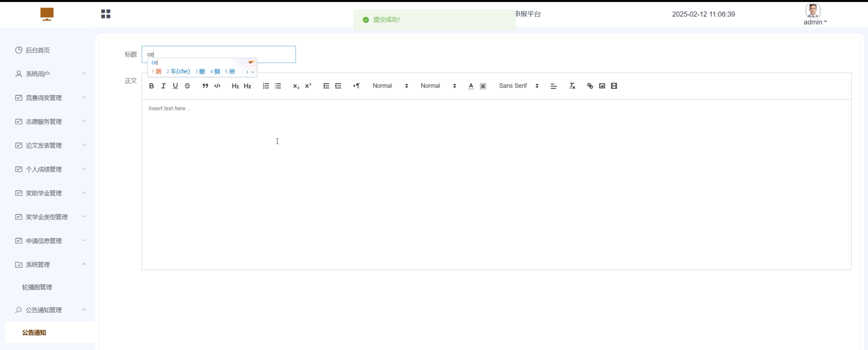868x350 pixels.
Task: Open the Sans Serif font dropdown
Action: point(519,86)
